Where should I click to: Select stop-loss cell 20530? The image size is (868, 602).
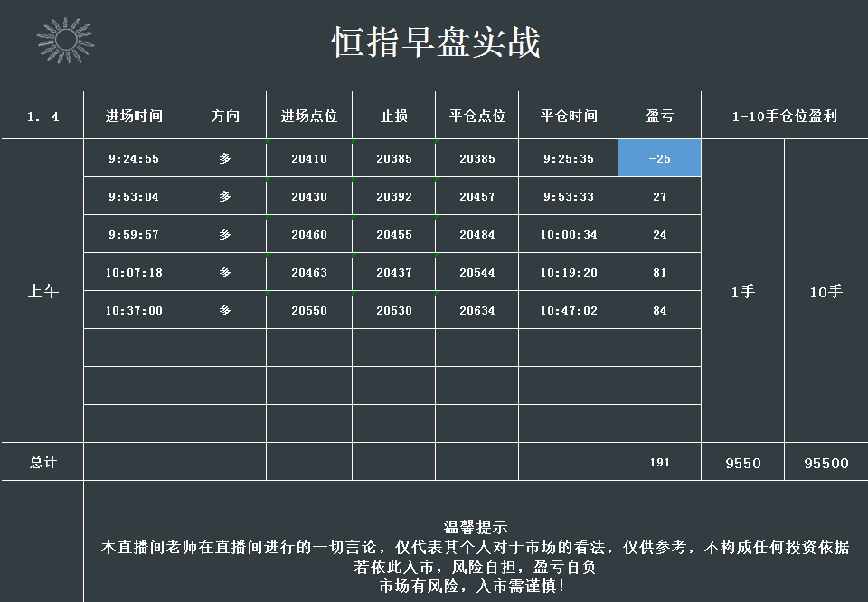(x=393, y=310)
